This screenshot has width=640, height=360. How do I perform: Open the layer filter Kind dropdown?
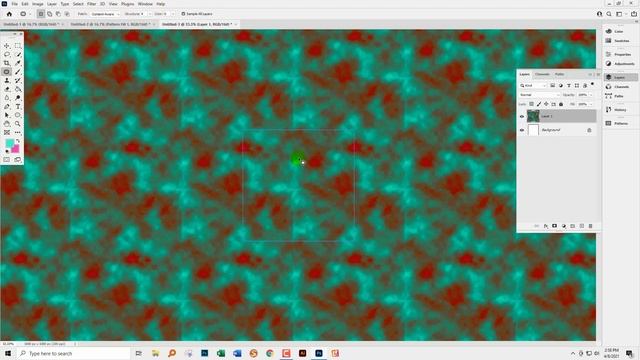pos(533,86)
